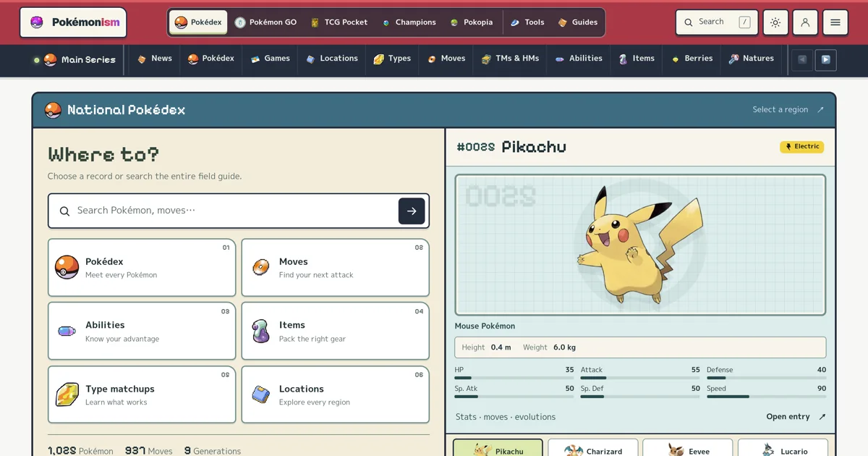
Task: Select the Eevee tab
Action: tap(688, 448)
